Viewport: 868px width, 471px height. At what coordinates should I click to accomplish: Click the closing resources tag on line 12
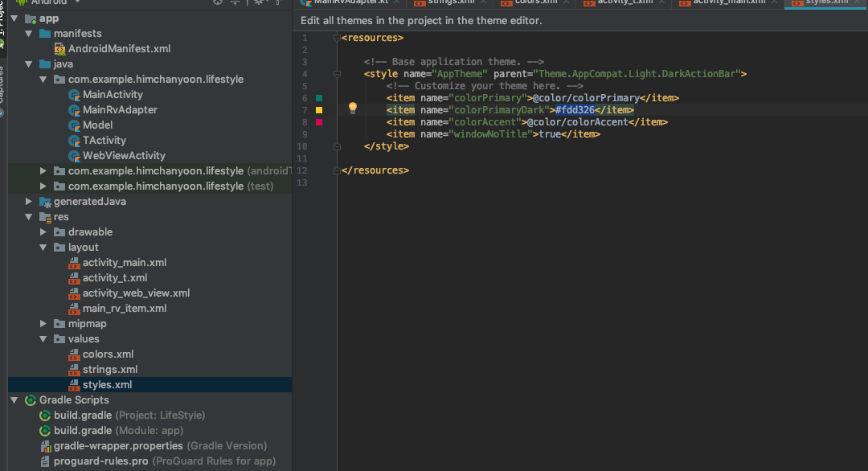375,170
